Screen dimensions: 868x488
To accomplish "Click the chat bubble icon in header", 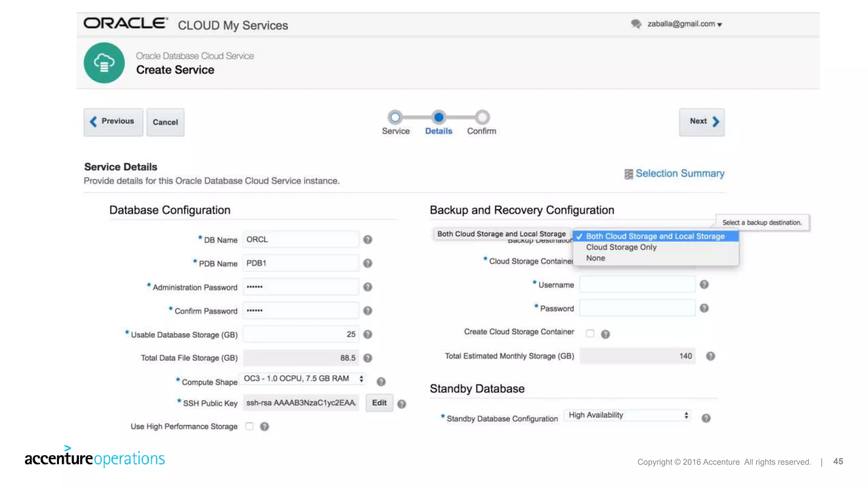I will 636,24.
